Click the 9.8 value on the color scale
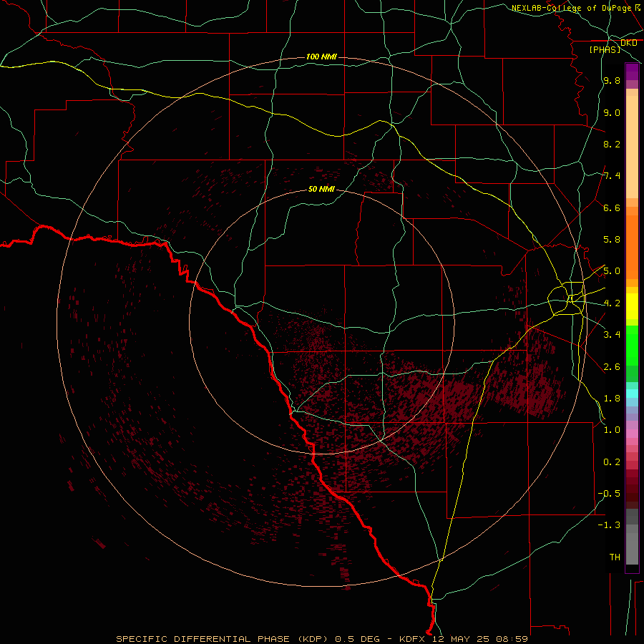644x644 pixels. tap(612, 80)
